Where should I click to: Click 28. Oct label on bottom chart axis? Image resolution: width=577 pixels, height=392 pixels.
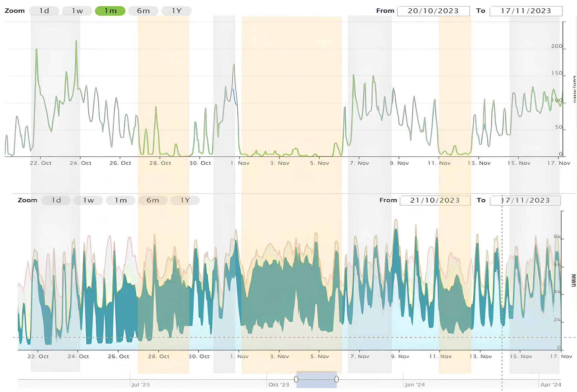click(159, 356)
